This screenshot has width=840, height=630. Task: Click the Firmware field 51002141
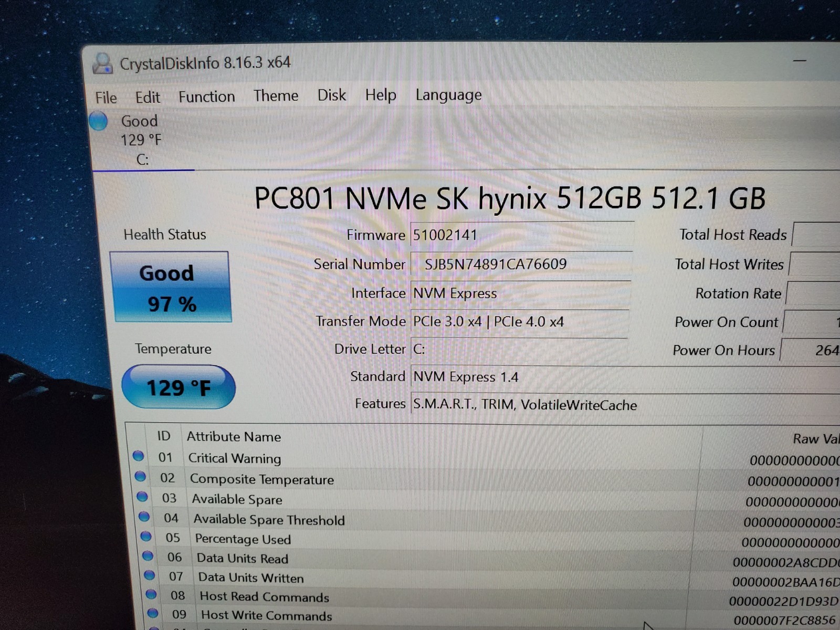[x=522, y=235]
